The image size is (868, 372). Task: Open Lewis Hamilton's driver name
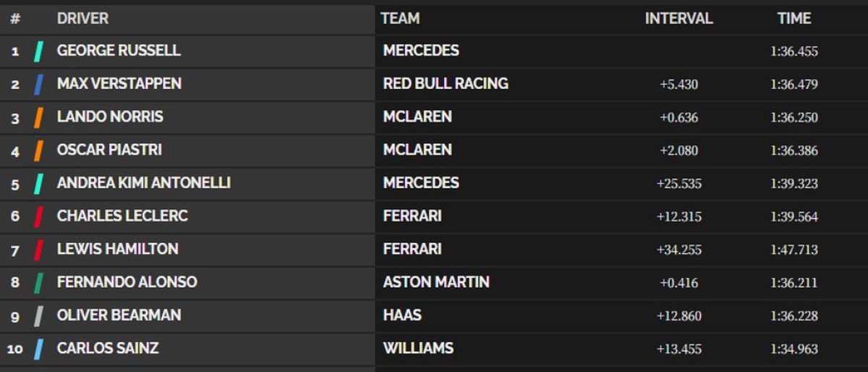click(117, 249)
